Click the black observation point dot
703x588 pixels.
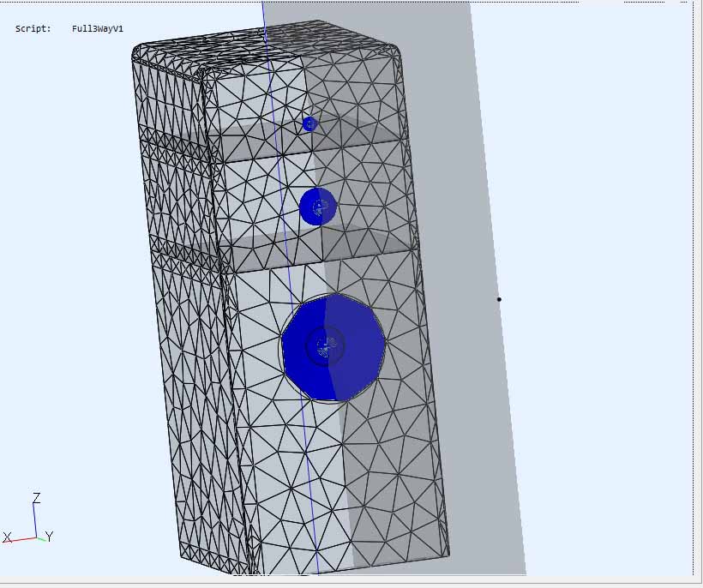499,299
